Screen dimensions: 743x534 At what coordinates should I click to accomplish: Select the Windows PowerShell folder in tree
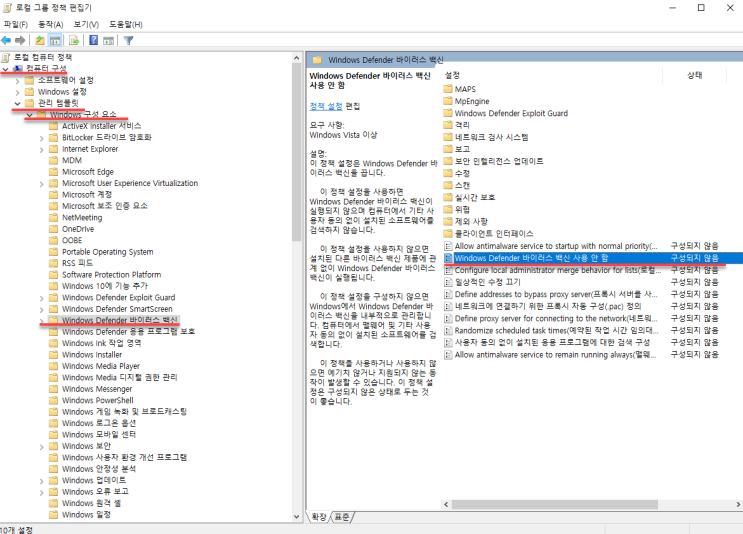click(98, 400)
